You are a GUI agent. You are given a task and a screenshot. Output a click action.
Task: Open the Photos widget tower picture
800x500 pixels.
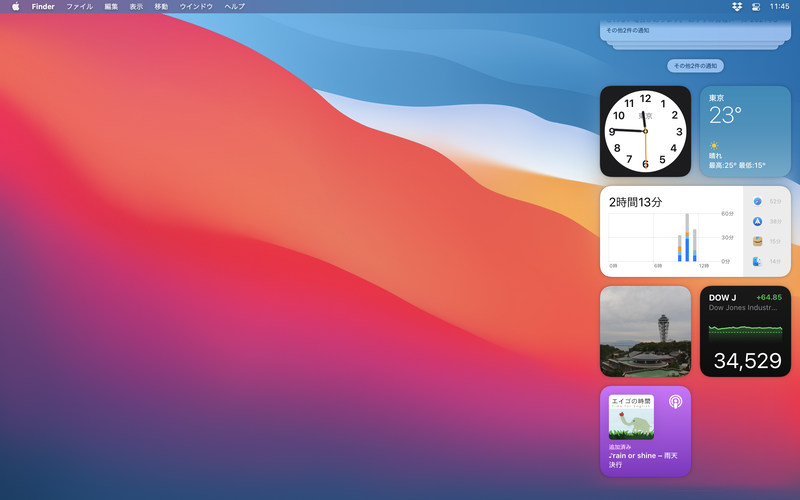pos(645,331)
